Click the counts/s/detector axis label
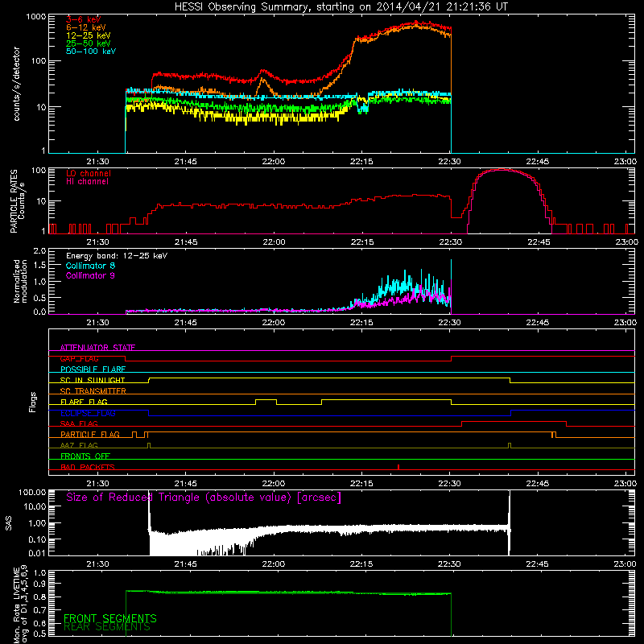The image size is (644, 644). (x=16, y=84)
